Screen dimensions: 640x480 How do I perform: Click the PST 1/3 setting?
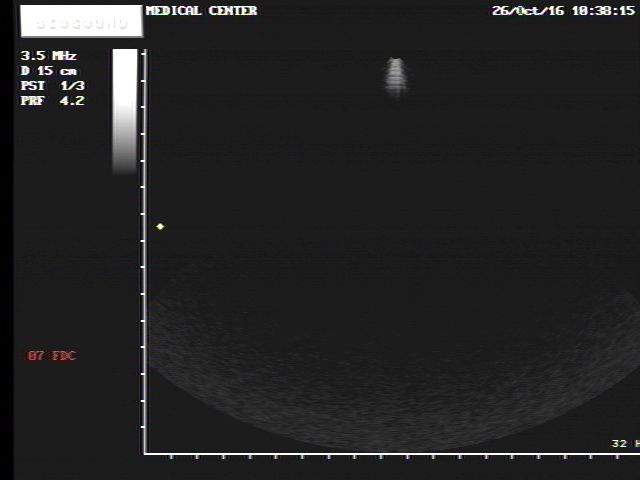(x=52, y=86)
